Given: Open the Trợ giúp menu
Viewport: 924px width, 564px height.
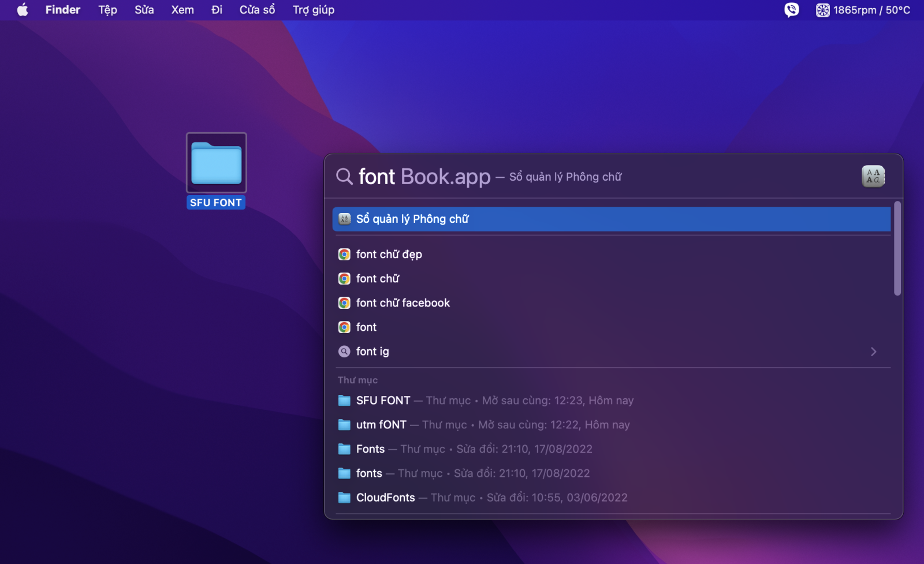Looking at the screenshot, I should (x=314, y=10).
